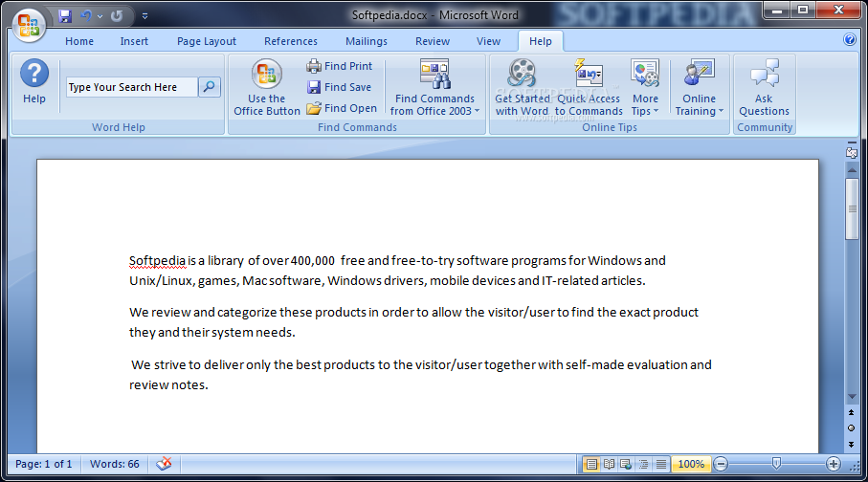
Task: Zoom out with the minus button
Action: click(721, 464)
